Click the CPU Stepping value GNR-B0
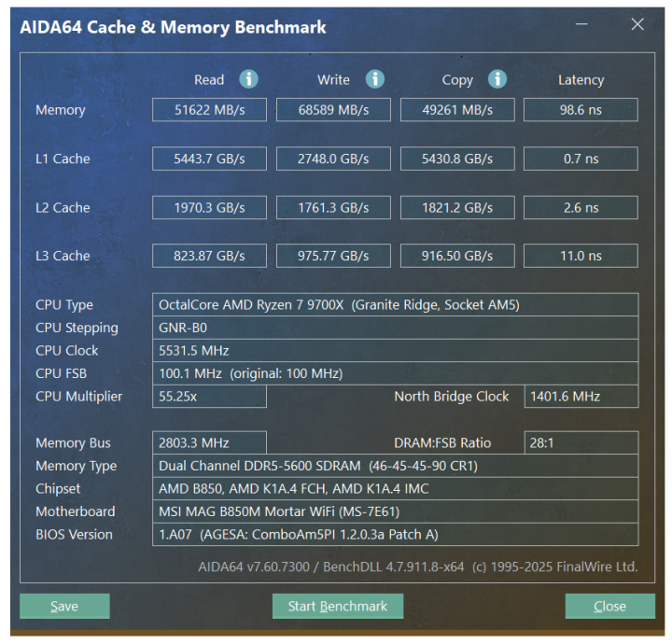This screenshot has height=644, width=672. pyautogui.click(x=395, y=328)
